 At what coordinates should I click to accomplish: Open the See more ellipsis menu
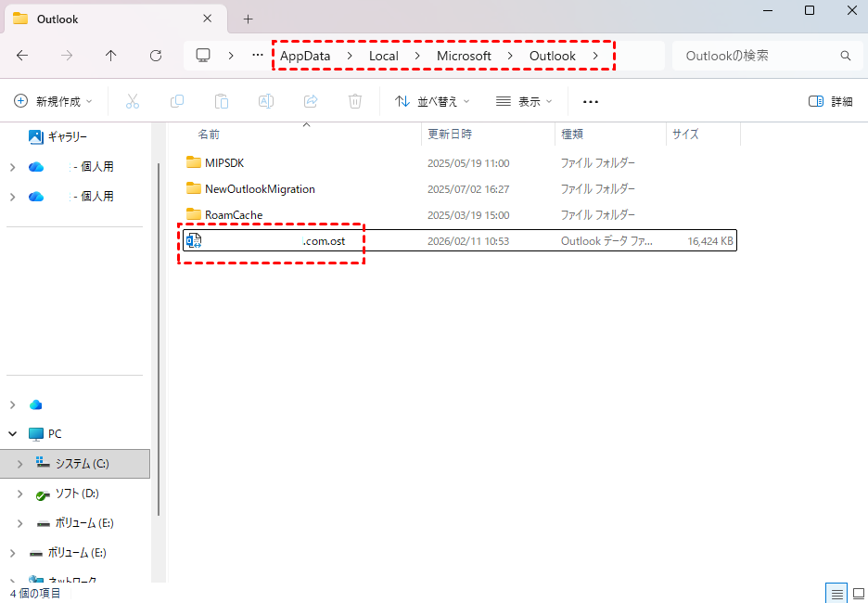[x=590, y=101]
